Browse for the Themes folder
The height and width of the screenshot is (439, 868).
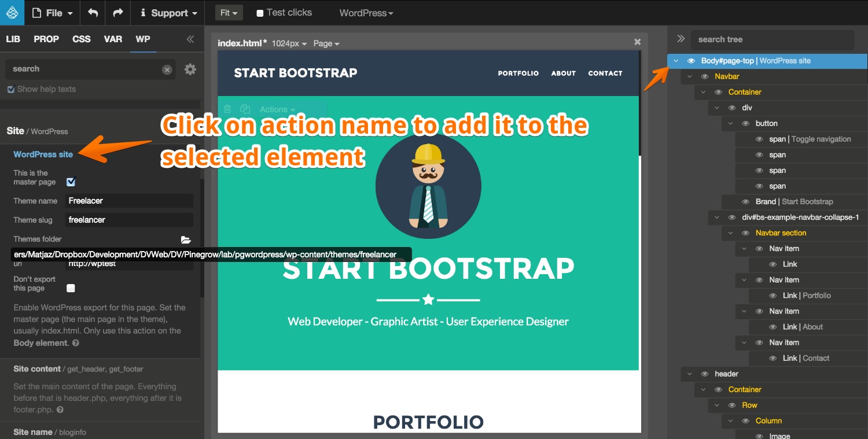coord(186,239)
